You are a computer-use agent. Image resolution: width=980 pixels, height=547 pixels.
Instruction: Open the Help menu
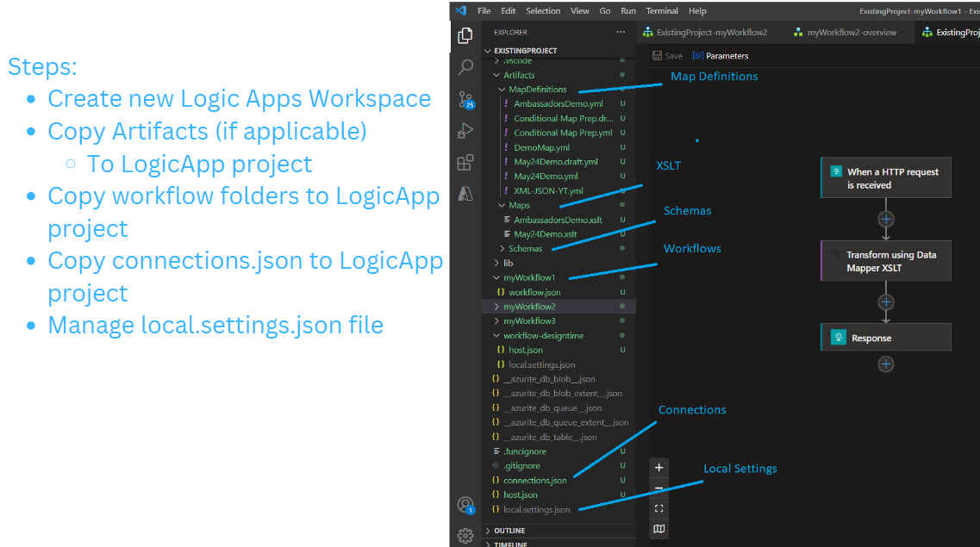tap(697, 10)
